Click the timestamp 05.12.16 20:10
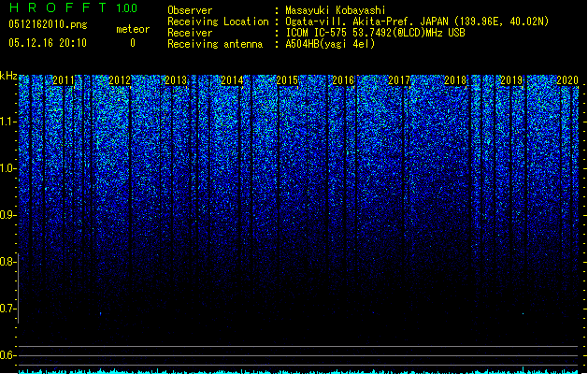Screen dimensions: 588x374 tap(48, 43)
